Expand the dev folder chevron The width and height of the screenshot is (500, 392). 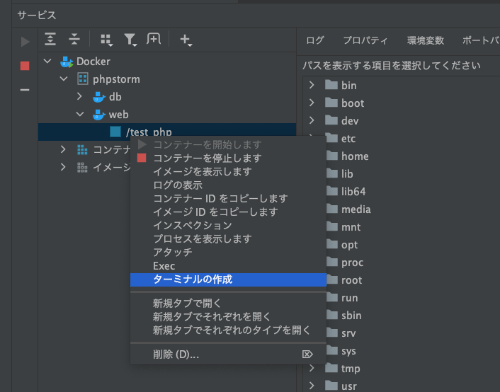[312, 120]
